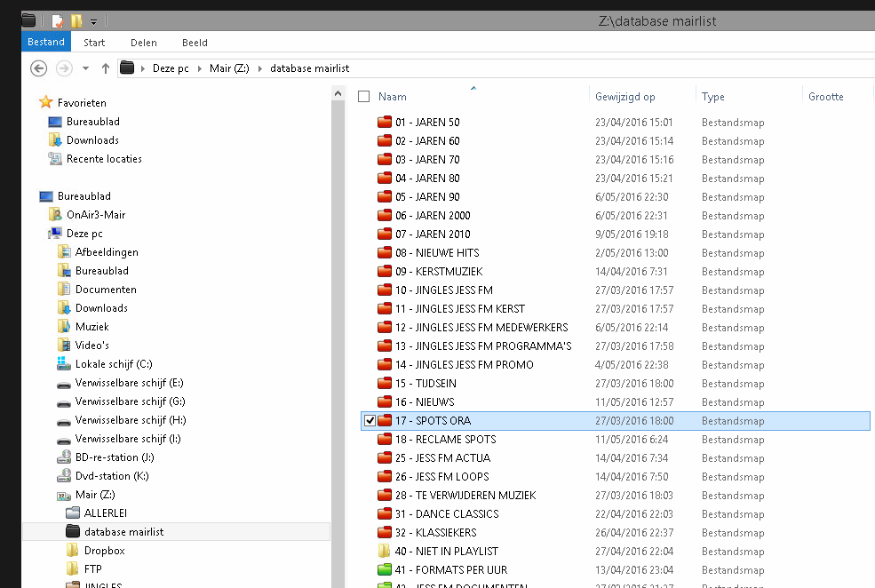This screenshot has width=875, height=588.
Task: Open the Quick Access Toolbar customize arrow
Action: pos(94,21)
